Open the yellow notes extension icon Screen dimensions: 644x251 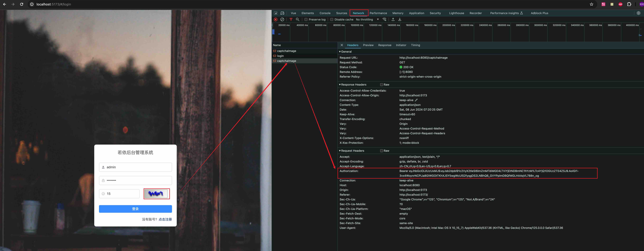(612, 4)
